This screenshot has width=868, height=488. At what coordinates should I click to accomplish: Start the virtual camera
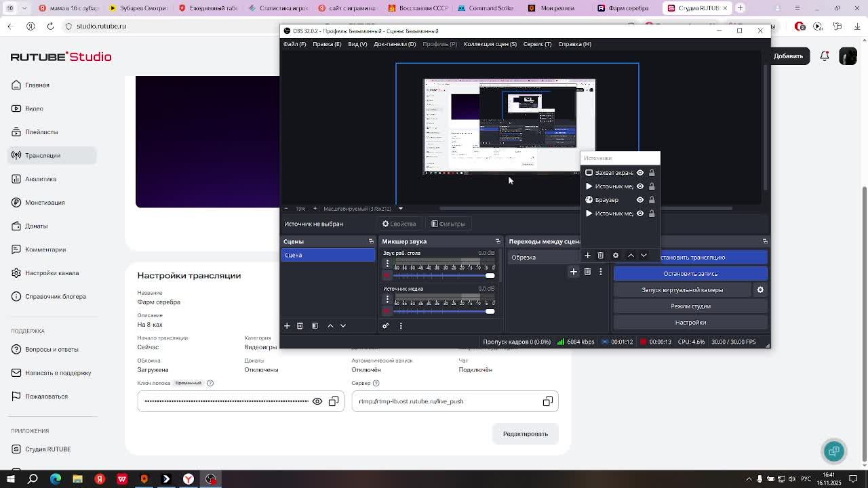(682, 290)
